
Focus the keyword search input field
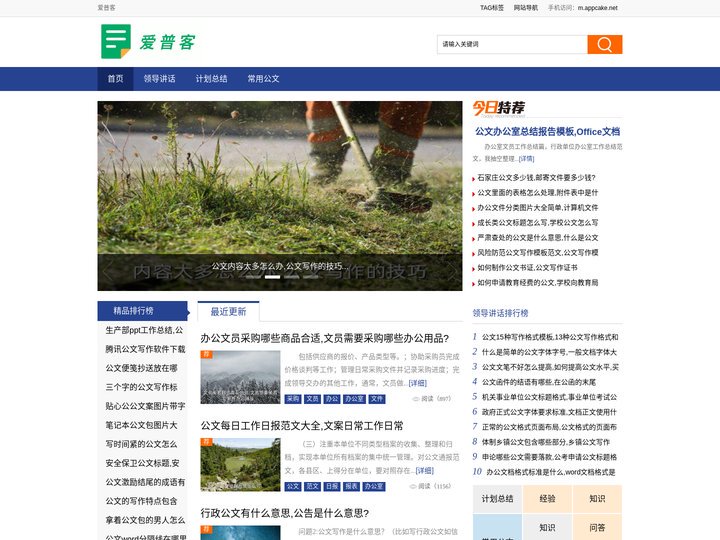pos(512,45)
